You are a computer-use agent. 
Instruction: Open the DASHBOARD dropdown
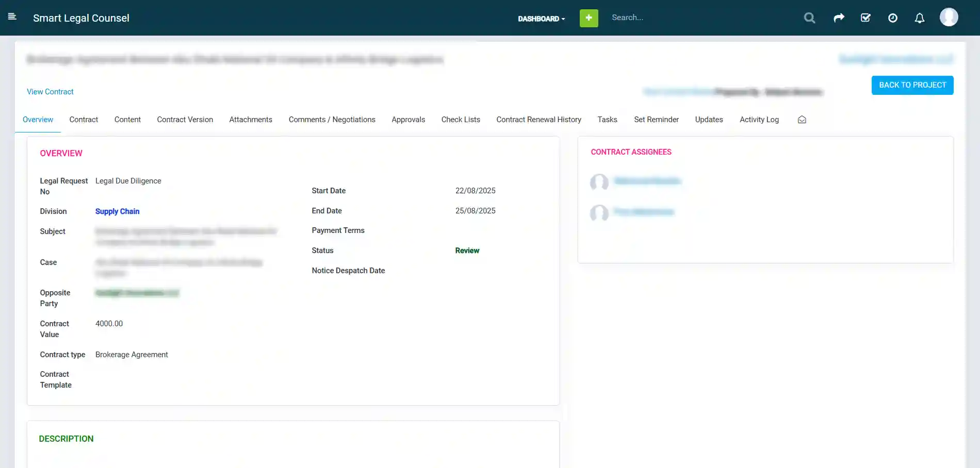coord(541,19)
